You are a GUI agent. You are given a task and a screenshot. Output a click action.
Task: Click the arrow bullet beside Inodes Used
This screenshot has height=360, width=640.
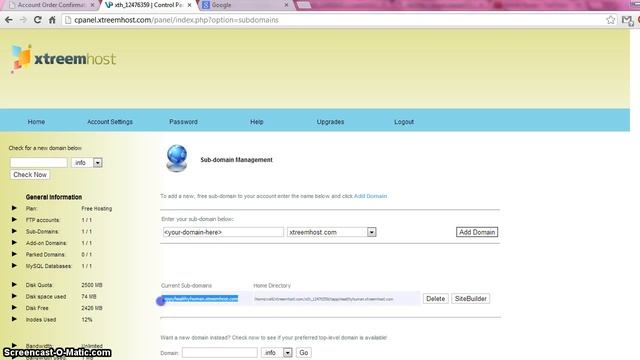(14, 319)
